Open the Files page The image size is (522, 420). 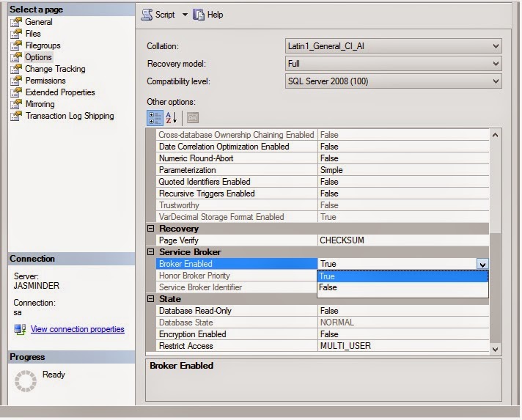tap(33, 34)
